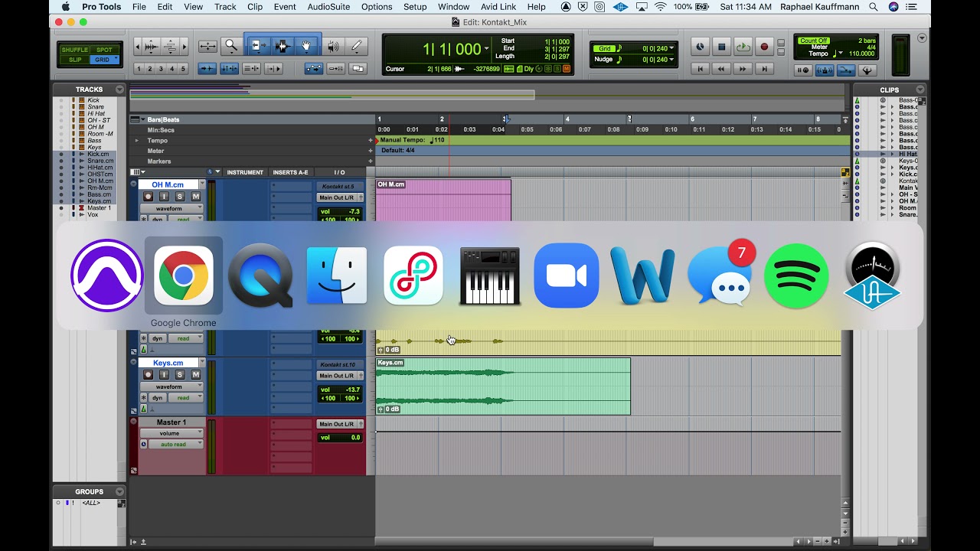Screen dimensions: 980x551
Task: Click the Fast Forward transport button
Action: tap(743, 69)
